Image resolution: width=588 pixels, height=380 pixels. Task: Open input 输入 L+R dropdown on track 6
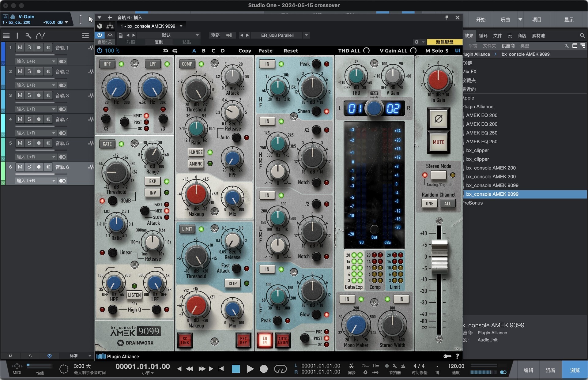click(x=36, y=181)
